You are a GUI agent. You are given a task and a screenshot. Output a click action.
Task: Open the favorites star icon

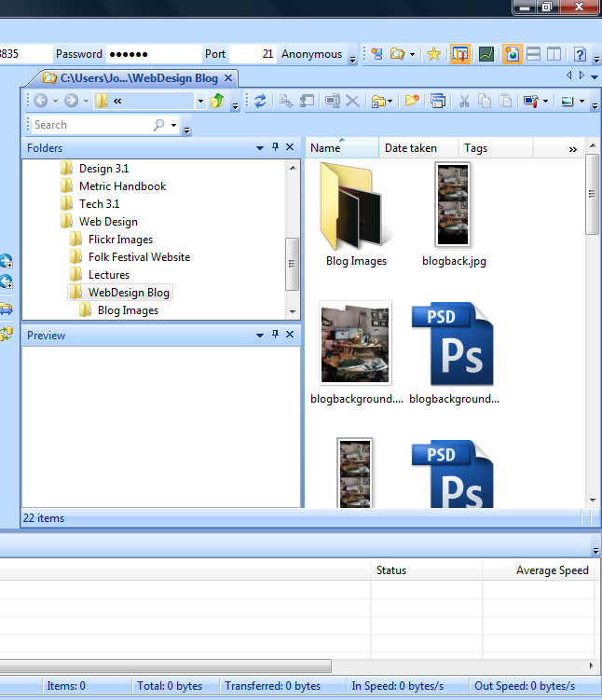click(x=433, y=54)
